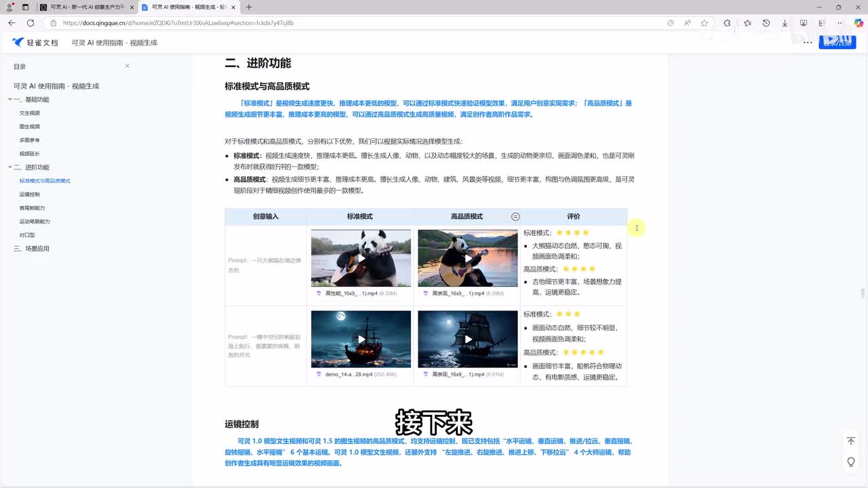Open the browser settings and more menu
The height and width of the screenshot is (488, 868).
point(842,22)
